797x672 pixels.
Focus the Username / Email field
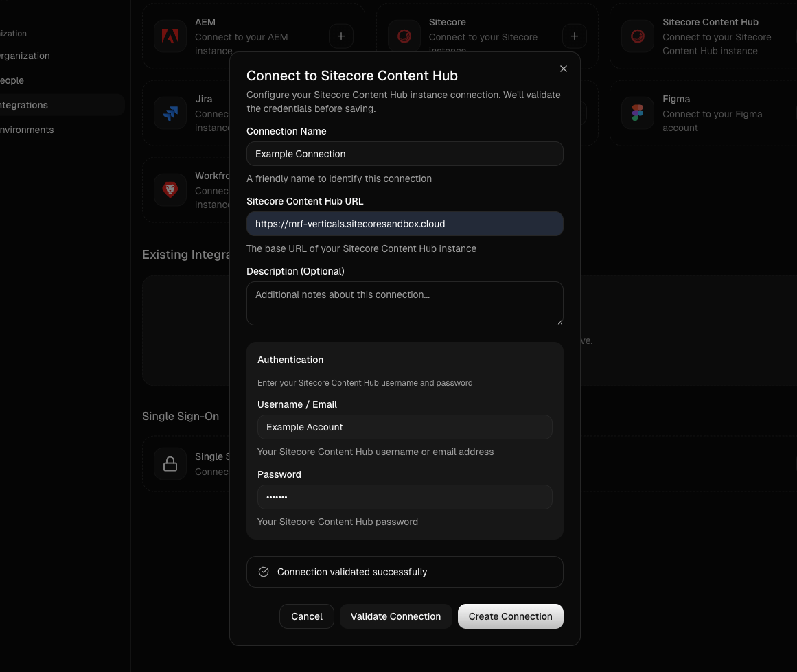click(x=404, y=427)
